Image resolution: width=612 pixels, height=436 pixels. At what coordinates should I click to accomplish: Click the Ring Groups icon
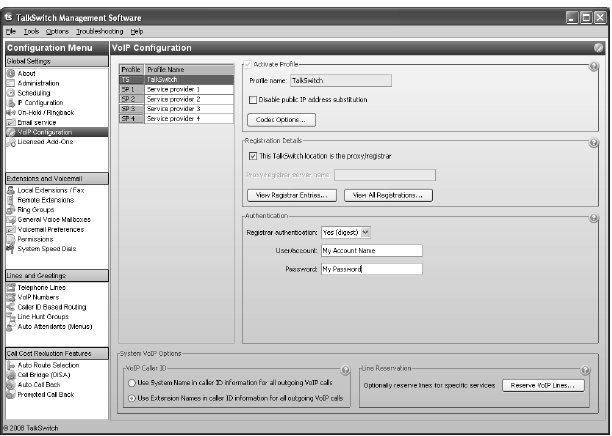tap(11, 207)
